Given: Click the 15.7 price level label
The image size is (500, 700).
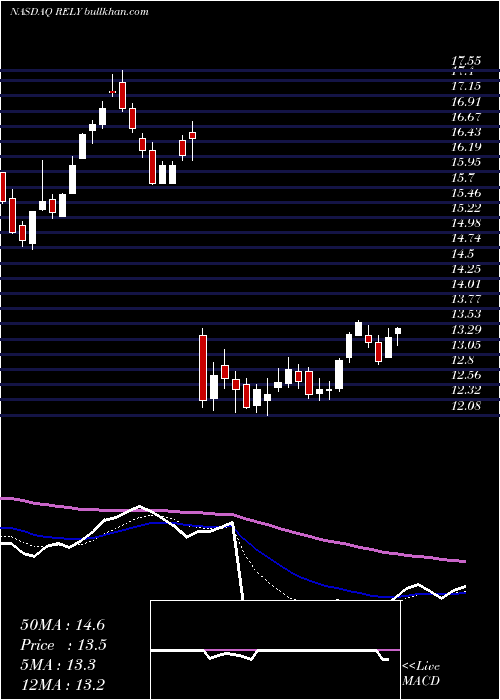Looking at the screenshot, I should click(462, 178).
